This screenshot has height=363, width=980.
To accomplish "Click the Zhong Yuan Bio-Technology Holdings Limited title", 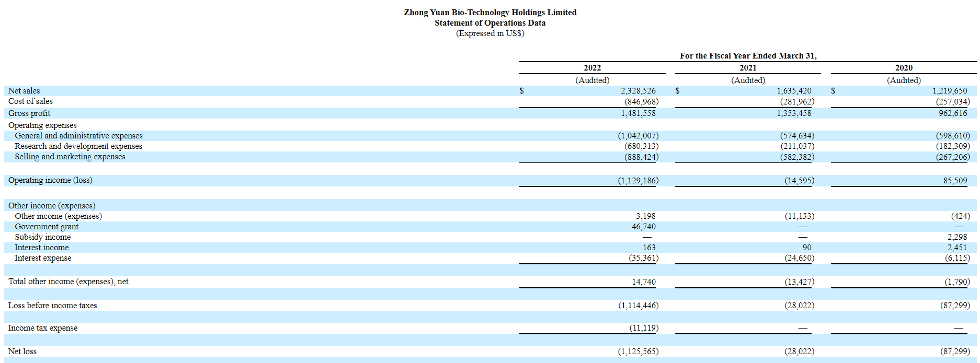I will [490, 13].
